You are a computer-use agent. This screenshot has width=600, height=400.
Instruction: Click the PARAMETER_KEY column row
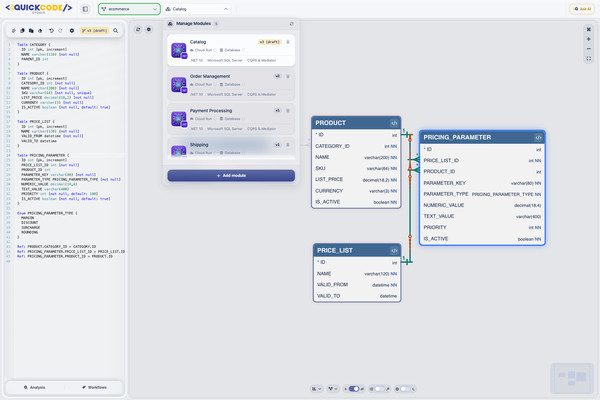pos(482,183)
